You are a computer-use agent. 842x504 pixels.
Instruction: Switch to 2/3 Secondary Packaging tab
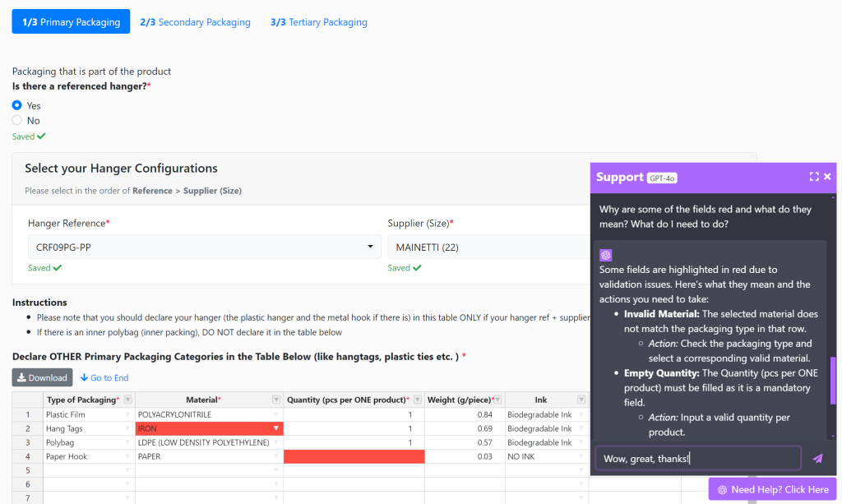(x=195, y=22)
